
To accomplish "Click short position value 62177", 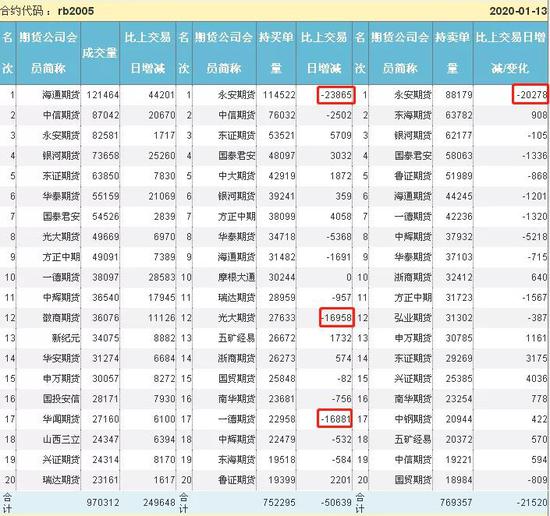I will coord(459,135).
